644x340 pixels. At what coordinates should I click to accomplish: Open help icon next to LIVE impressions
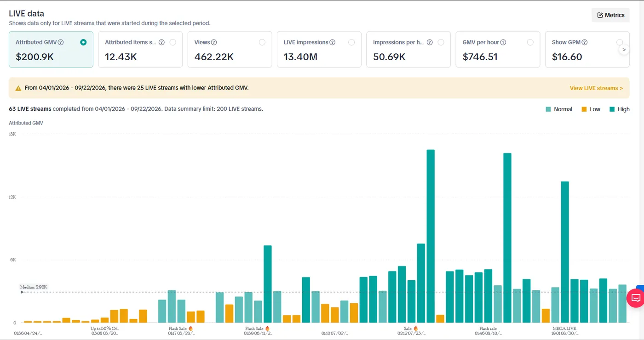coord(332,42)
